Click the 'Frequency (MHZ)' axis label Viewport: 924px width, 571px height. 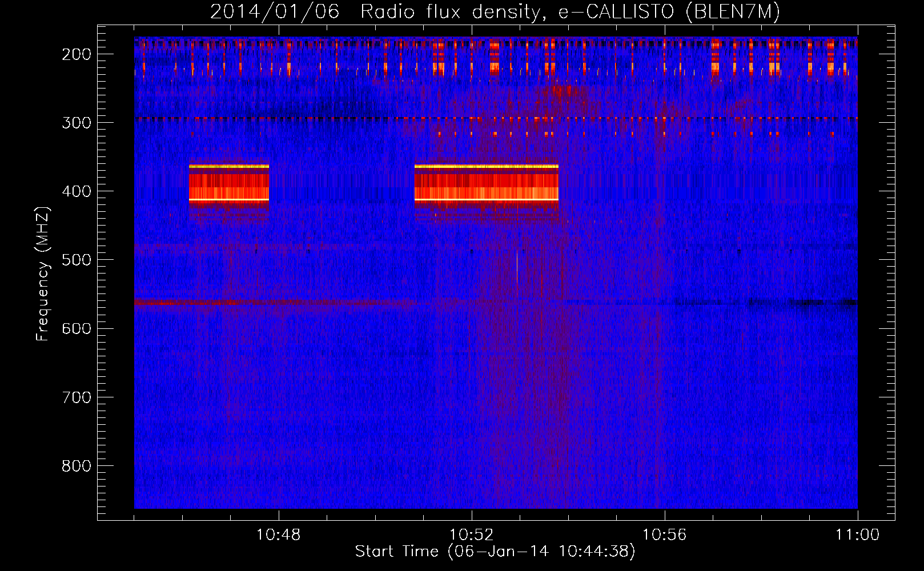click(43, 274)
